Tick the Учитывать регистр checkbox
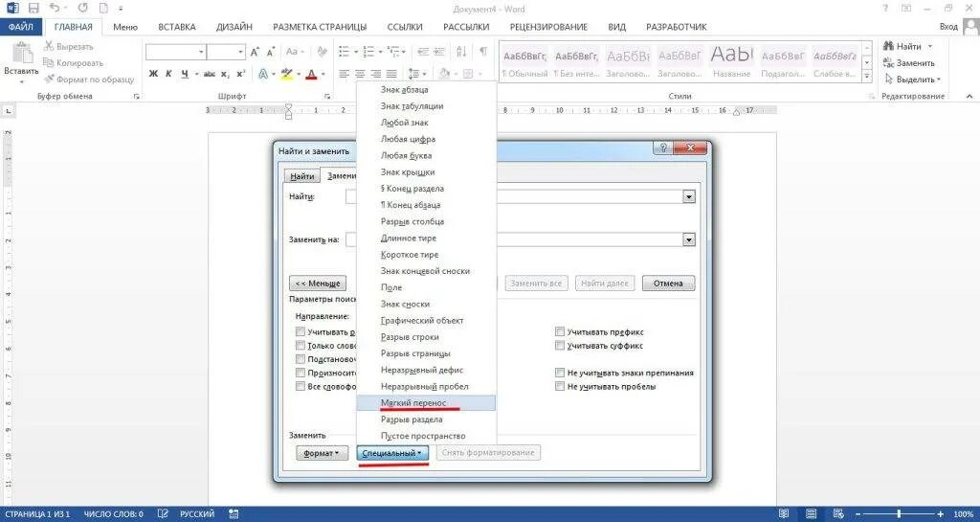The width and height of the screenshot is (980, 522). point(300,332)
